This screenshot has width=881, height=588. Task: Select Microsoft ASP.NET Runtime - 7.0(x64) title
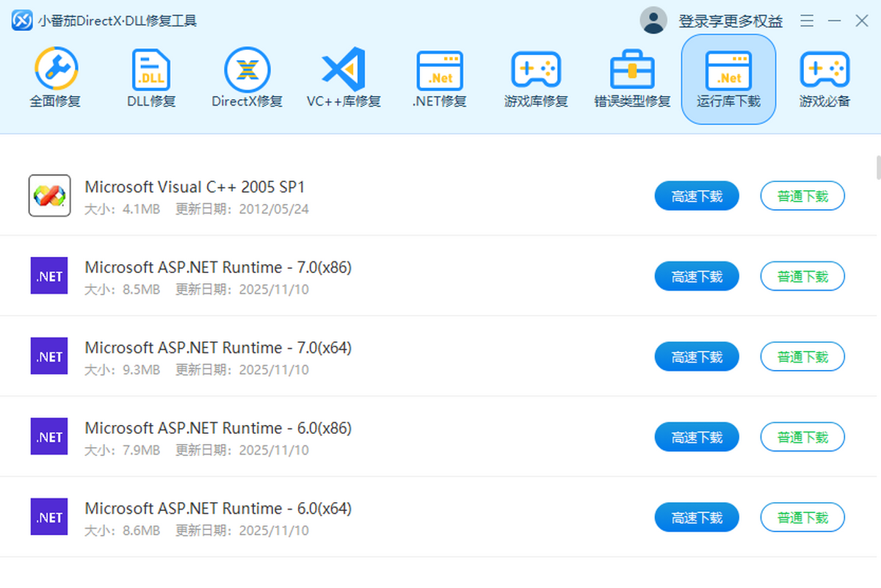point(218,348)
